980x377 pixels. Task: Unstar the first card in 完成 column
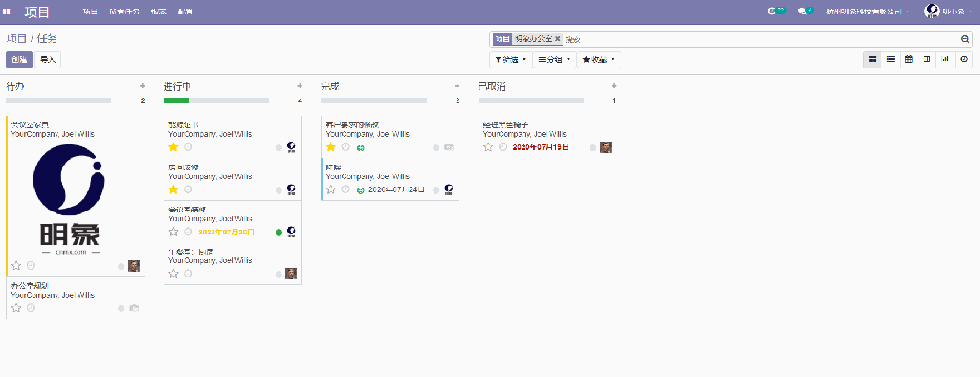pos(331,147)
